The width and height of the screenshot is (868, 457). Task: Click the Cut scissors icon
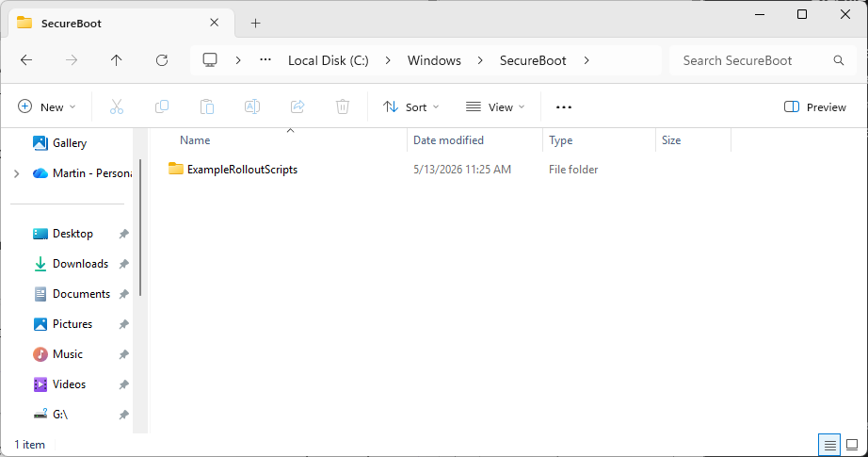click(116, 106)
